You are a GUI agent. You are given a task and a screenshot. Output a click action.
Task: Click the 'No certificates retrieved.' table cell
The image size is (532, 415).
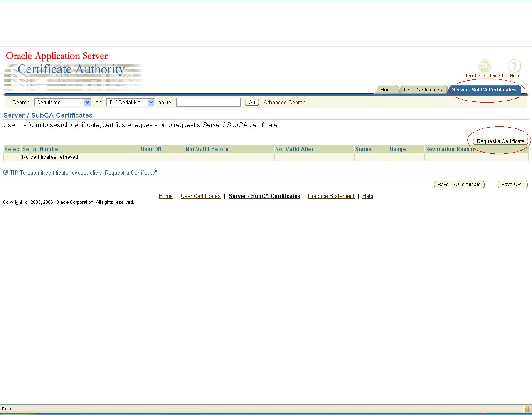81,157
